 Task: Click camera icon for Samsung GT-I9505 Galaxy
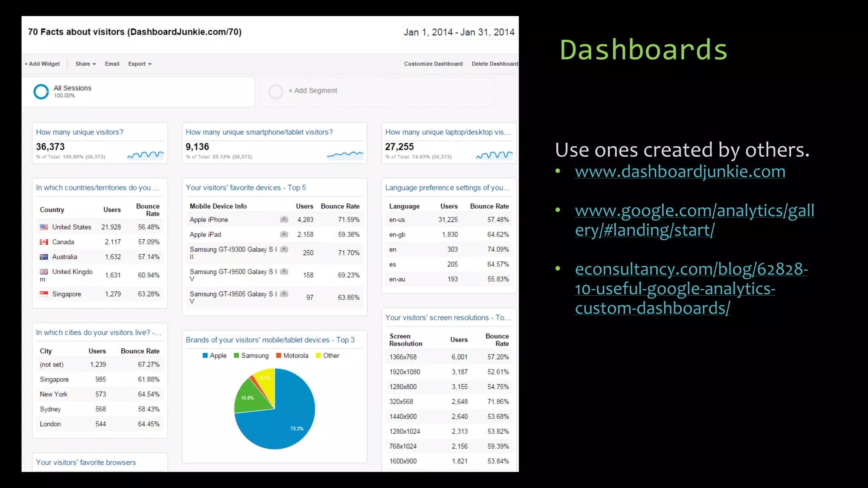(284, 294)
